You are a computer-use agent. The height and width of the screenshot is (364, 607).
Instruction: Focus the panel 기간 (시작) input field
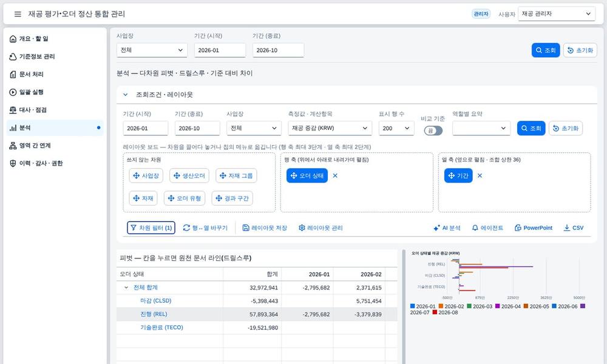click(146, 129)
